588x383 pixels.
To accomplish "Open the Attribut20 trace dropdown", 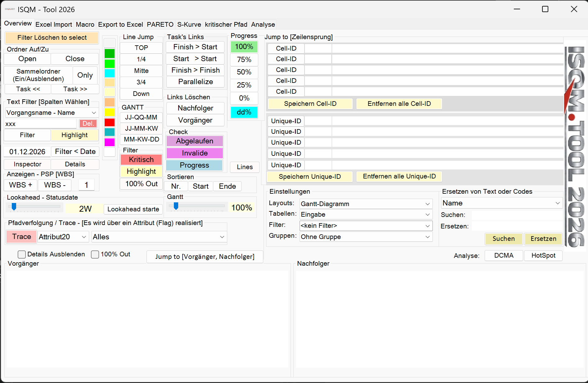I will coord(63,237).
